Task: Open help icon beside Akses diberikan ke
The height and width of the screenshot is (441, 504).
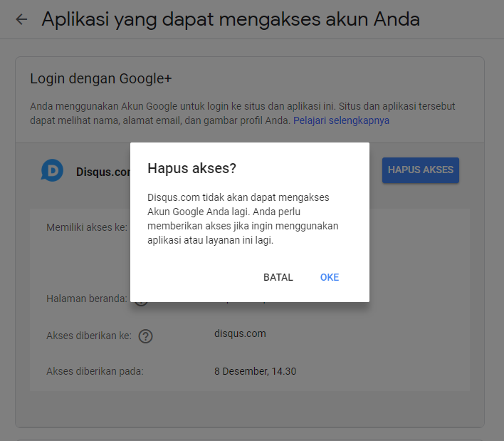Action: [x=146, y=336]
